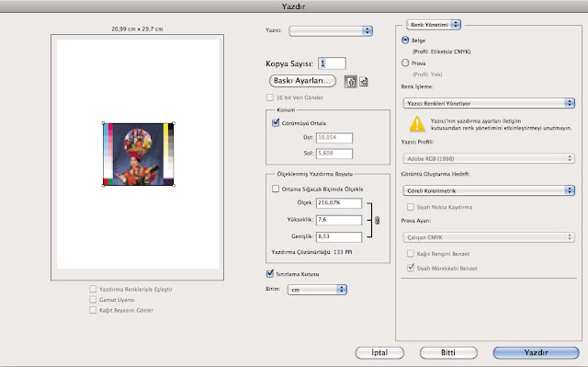Click the Sol position field

pos(334,154)
